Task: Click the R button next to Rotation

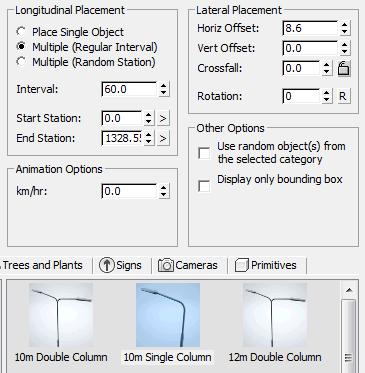Action: pos(343,96)
